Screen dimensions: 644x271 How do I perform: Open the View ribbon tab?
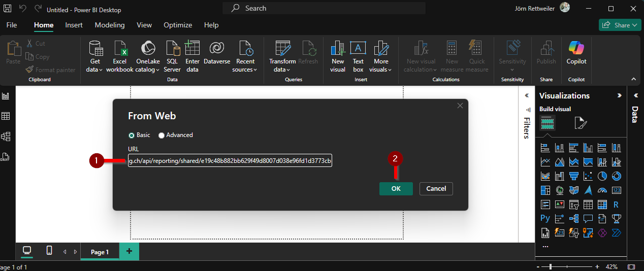coord(144,25)
